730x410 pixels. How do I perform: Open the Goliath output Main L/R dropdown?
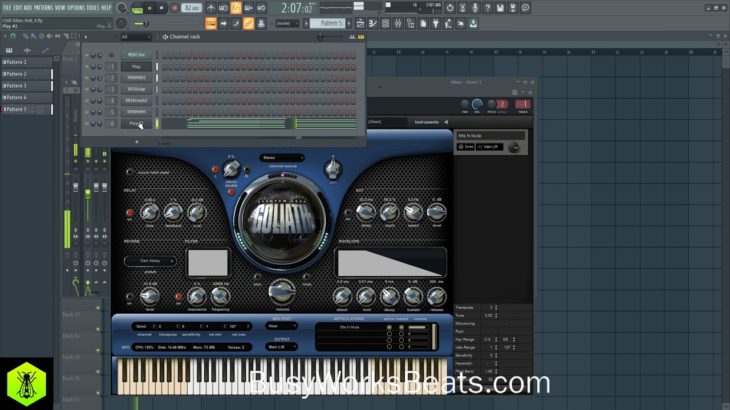tap(281, 347)
